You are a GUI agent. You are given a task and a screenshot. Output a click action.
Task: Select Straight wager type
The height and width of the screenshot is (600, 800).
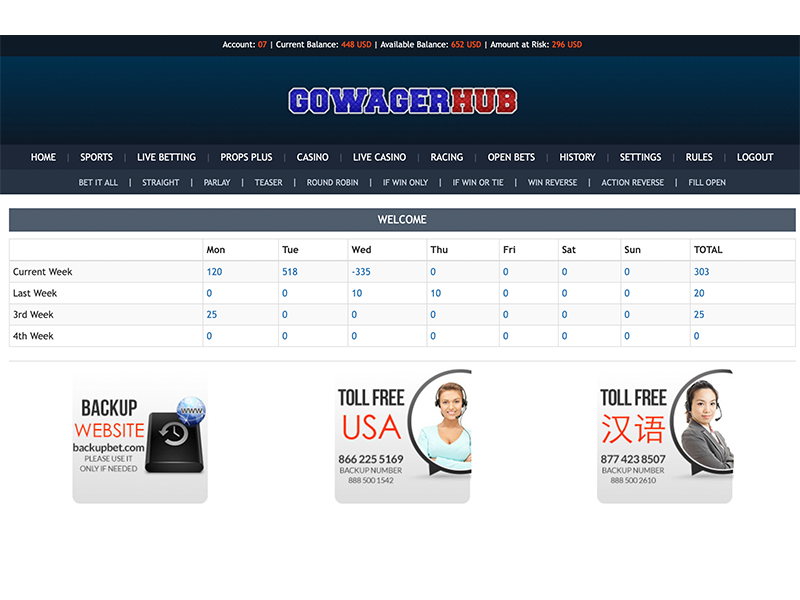pos(161,182)
